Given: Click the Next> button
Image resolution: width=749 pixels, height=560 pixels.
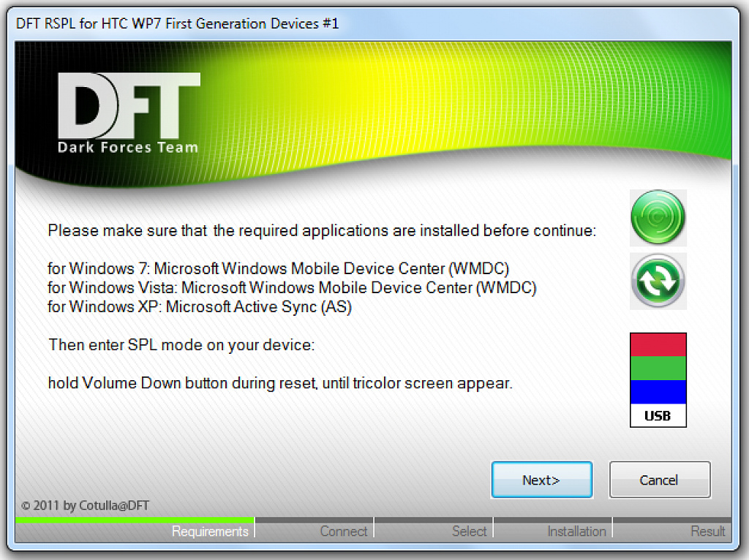Looking at the screenshot, I should pos(542,480).
